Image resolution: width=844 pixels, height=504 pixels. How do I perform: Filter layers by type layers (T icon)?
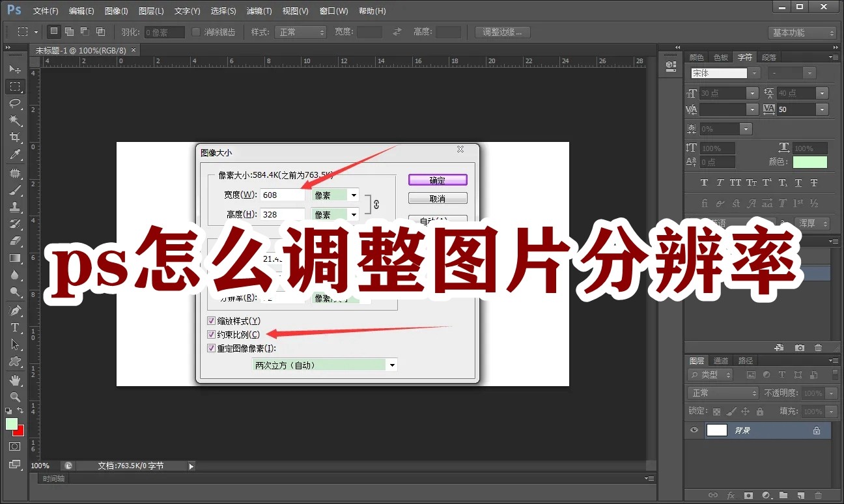click(x=782, y=375)
